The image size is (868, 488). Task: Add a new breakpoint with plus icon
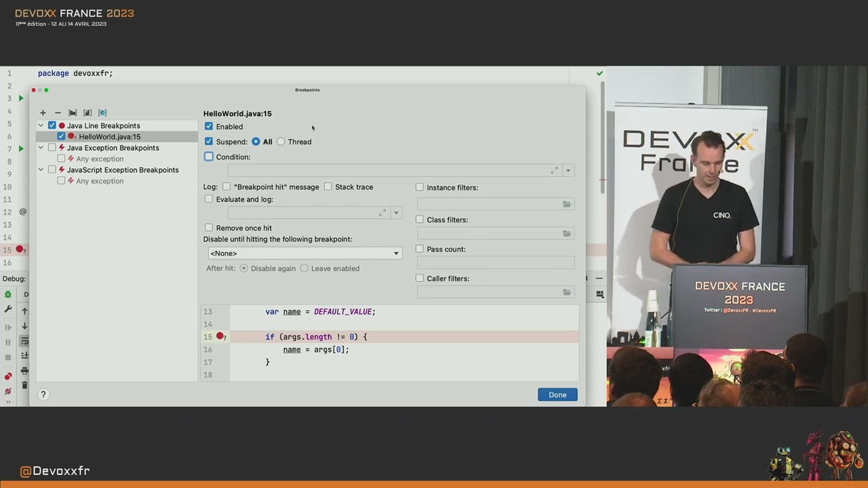coord(43,113)
